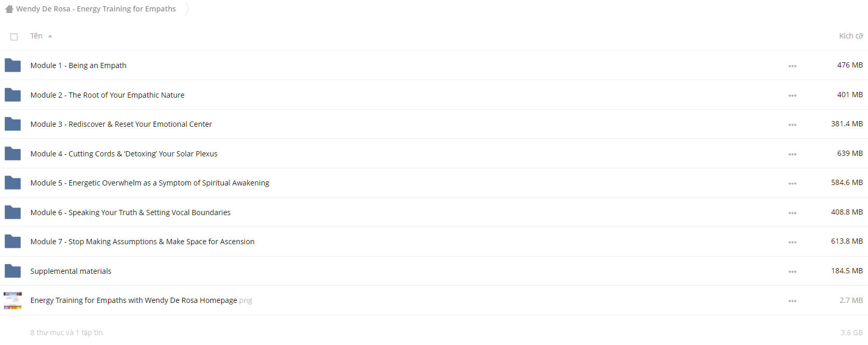The height and width of the screenshot is (345, 868).
Task: Open the Module 1 folder icon
Action: click(x=12, y=65)
